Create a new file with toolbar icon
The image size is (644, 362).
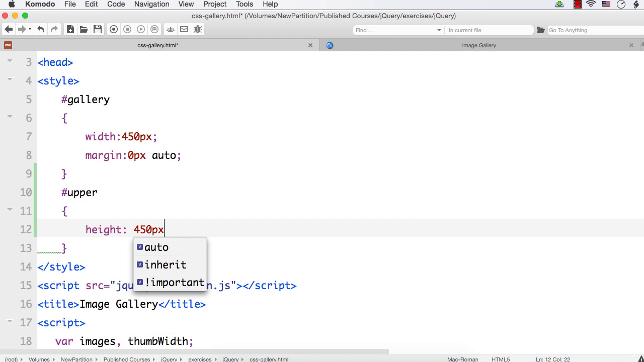click(70, 30)
